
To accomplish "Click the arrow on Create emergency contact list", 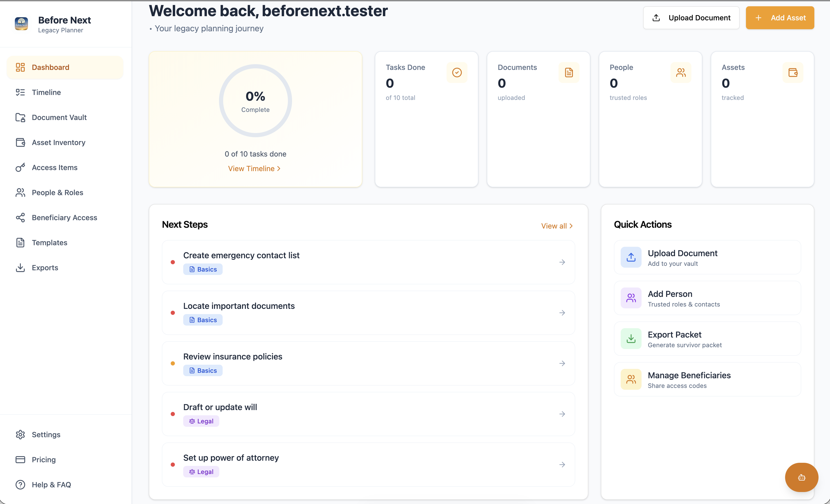I will (562, 262).
